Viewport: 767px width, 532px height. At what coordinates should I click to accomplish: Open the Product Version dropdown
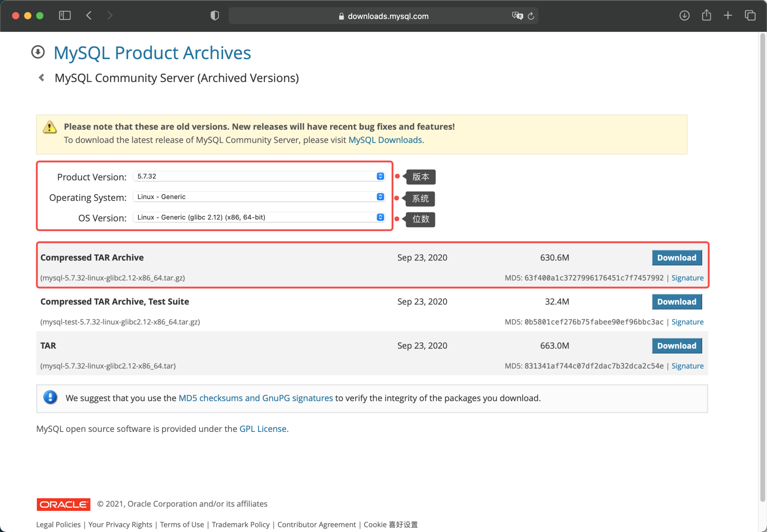[x=259, y=176]
